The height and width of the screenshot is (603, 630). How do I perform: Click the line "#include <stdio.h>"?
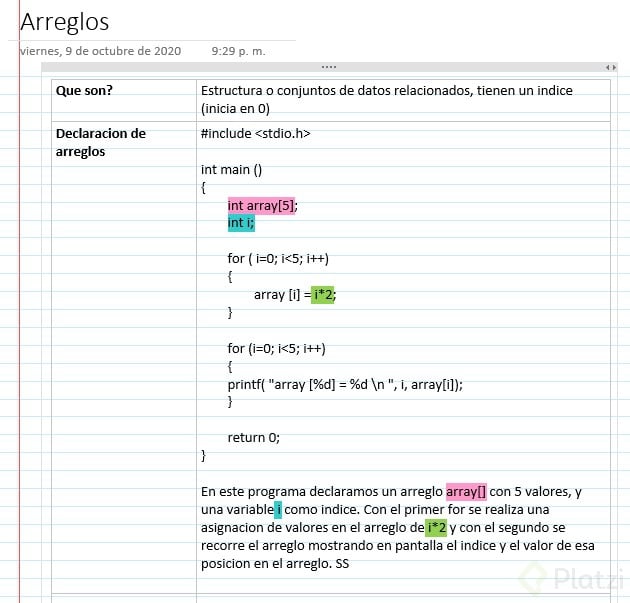pos(256,133)
